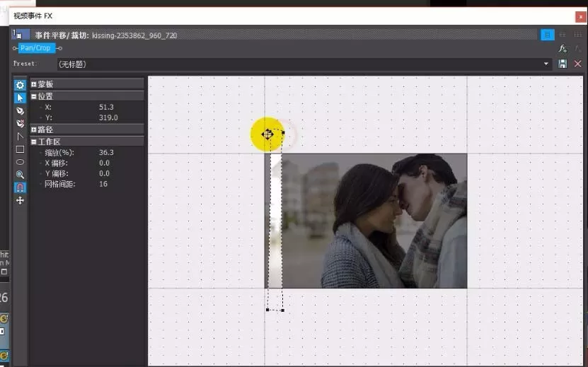Screen dimensions: 588x367
Task: Edit the Y position value 319.0
Action: (x=108, y=117)
